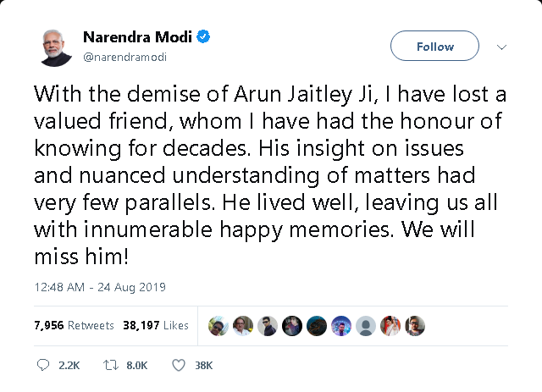Click the liker avatar left of the gray silhouette
Viewport: 542px width, 392px height.
click(x=341, y=326)
